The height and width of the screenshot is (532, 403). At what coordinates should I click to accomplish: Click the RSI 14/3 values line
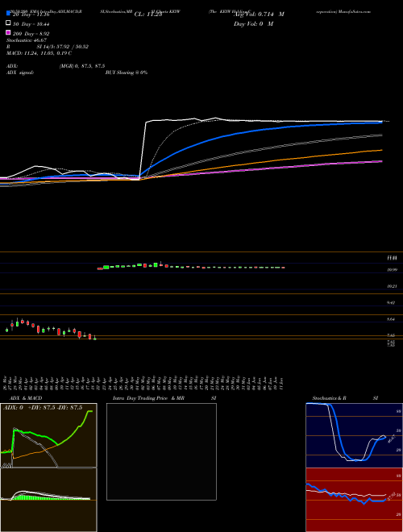pos(48,47)
